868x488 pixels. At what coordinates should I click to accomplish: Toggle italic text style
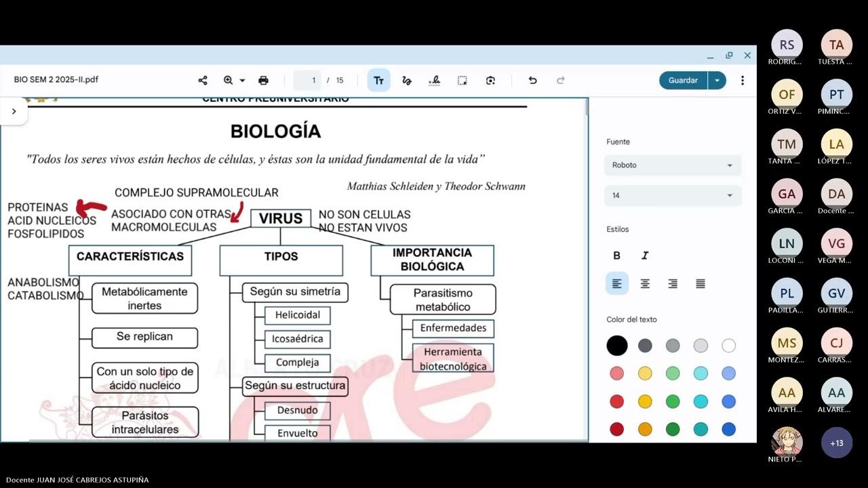click(x=645, y=256)
